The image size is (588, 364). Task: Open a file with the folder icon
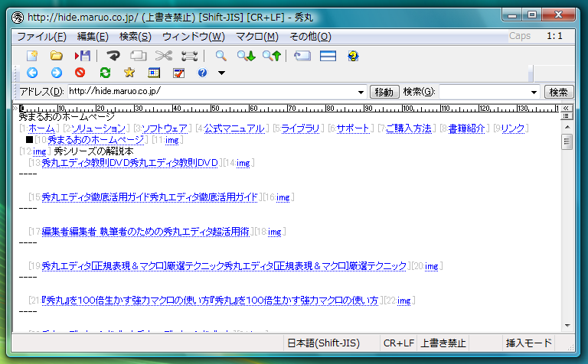56,56
